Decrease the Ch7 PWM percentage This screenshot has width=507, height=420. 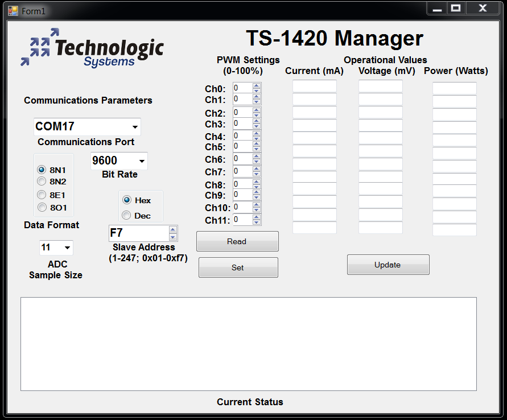pyautogui.click(x=257, y=174)
